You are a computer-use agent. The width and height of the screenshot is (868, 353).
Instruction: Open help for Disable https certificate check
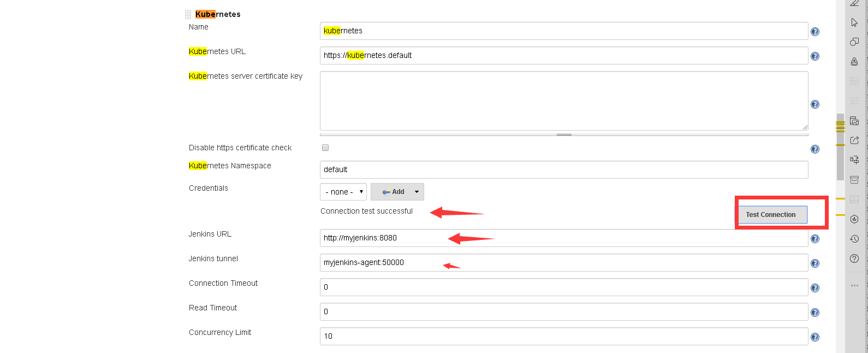815,149
